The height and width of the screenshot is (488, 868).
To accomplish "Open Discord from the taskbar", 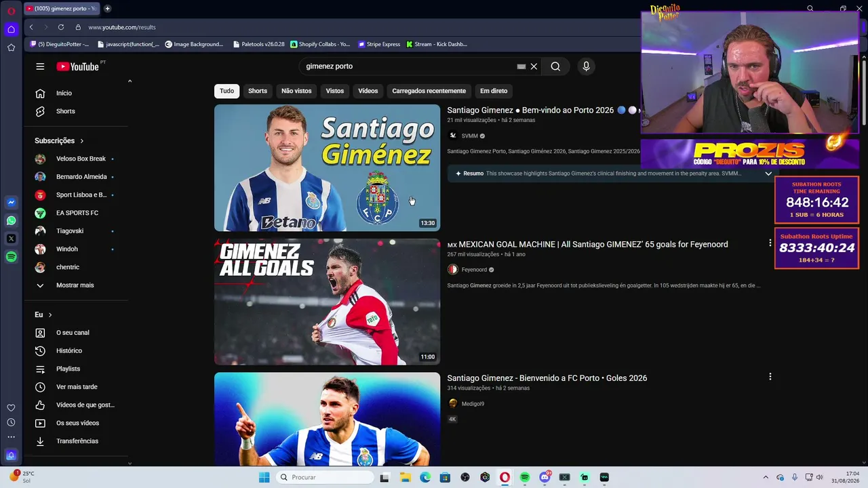I will pyautogui.click(x=545, y=477).
